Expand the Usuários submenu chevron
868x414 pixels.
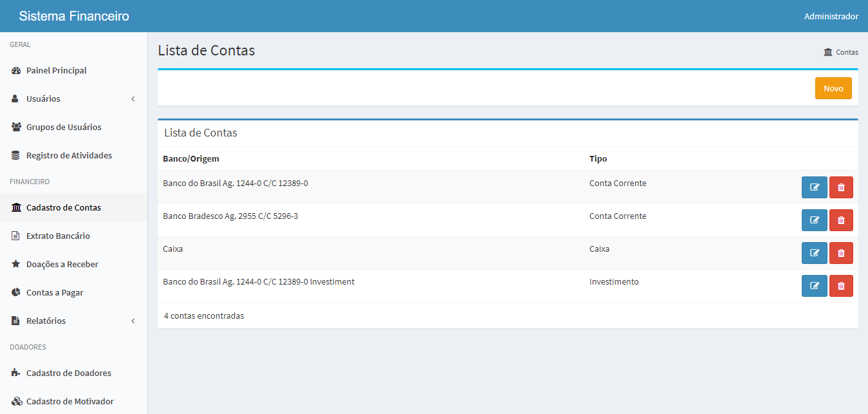coord(133,99)
